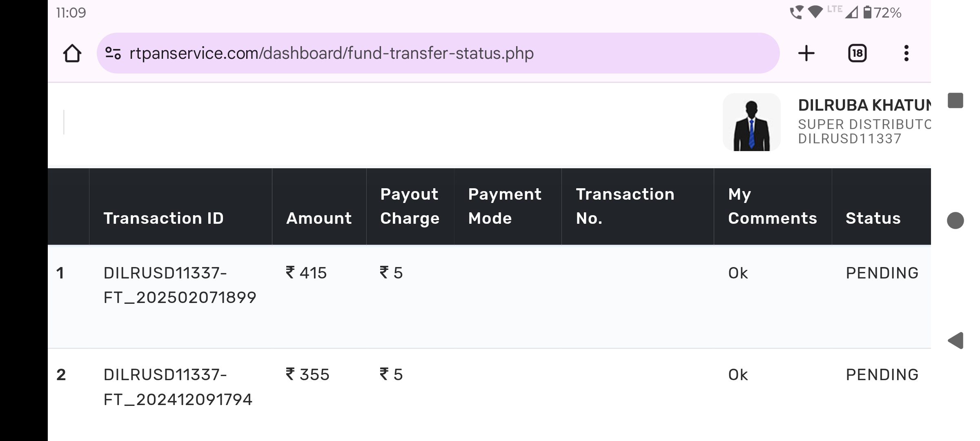This screenshot has height=441, width=980.
Task: Click PENDING status of first row
Action: click(882, 273)
